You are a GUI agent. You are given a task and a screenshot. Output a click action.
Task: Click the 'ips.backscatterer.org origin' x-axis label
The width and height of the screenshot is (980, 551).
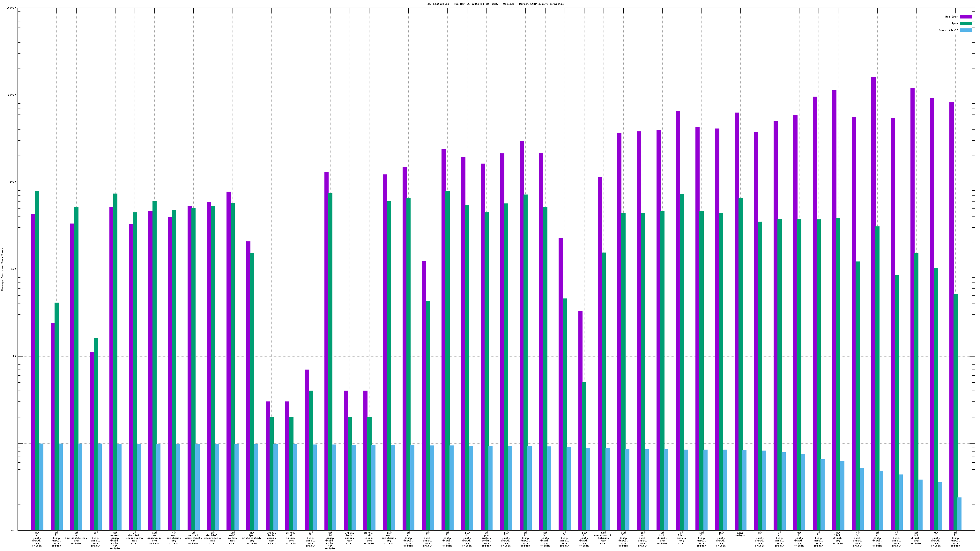click(x=76, y=538)
